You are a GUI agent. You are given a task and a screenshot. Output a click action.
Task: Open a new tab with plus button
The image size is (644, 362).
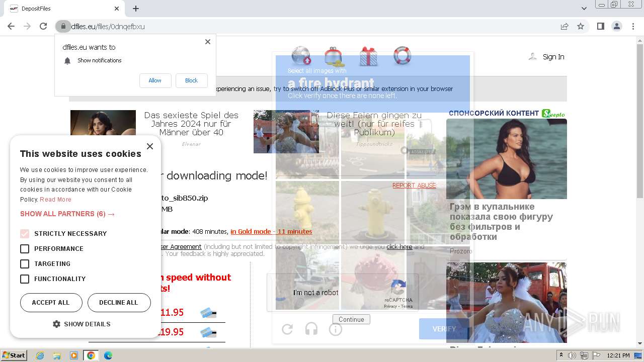point(136,9)
